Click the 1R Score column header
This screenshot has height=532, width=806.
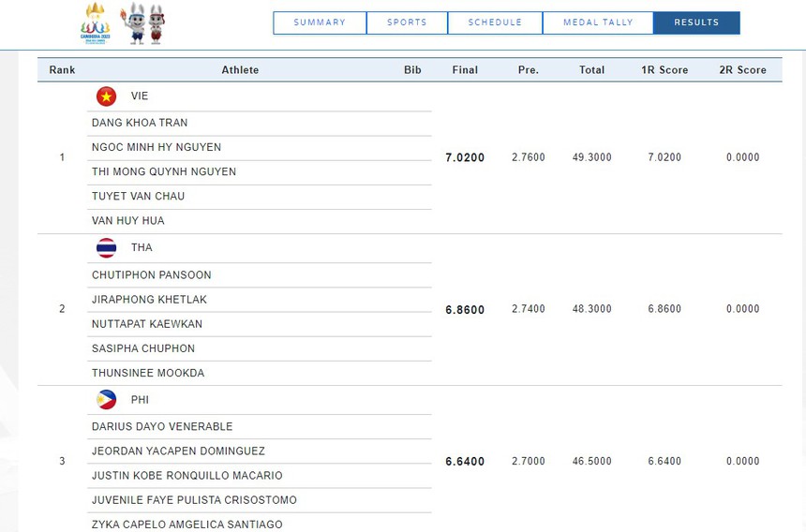coord(664,70)
